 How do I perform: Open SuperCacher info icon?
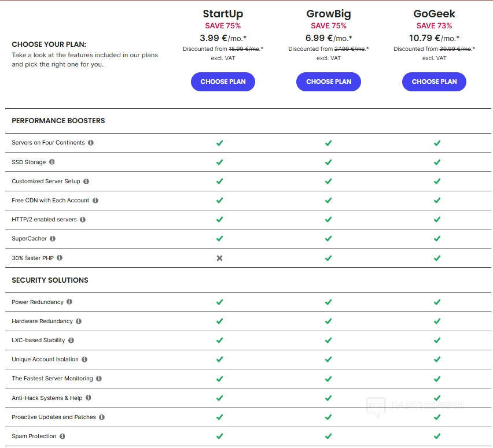tap(53, 239)
